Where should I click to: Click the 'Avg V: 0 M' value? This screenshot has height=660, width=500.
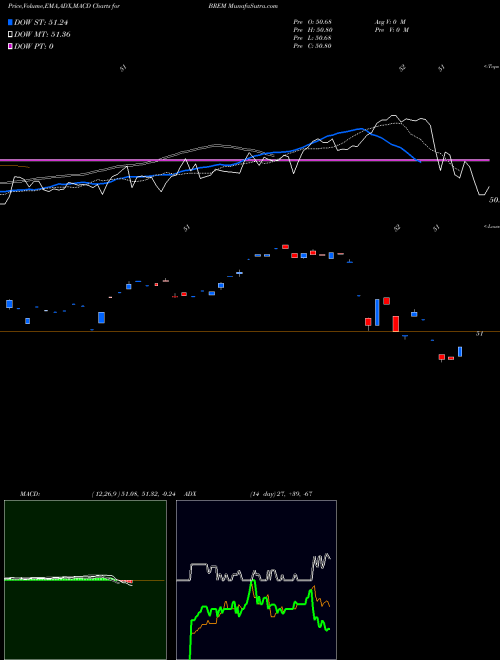[x=391, y=22]
